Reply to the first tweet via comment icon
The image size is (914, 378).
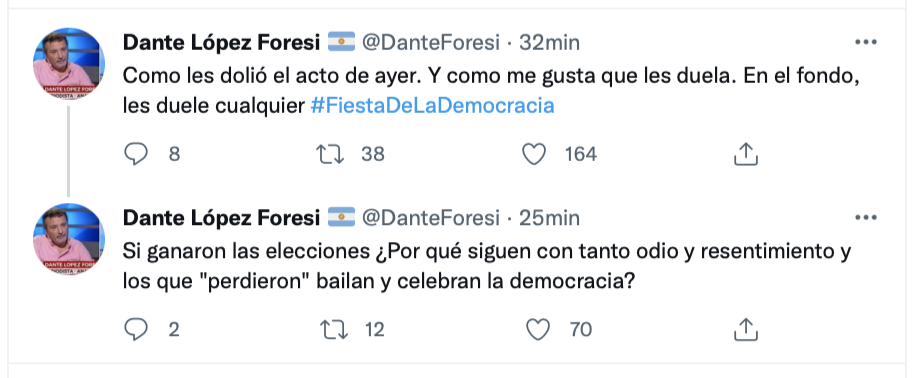pos(136,154)
